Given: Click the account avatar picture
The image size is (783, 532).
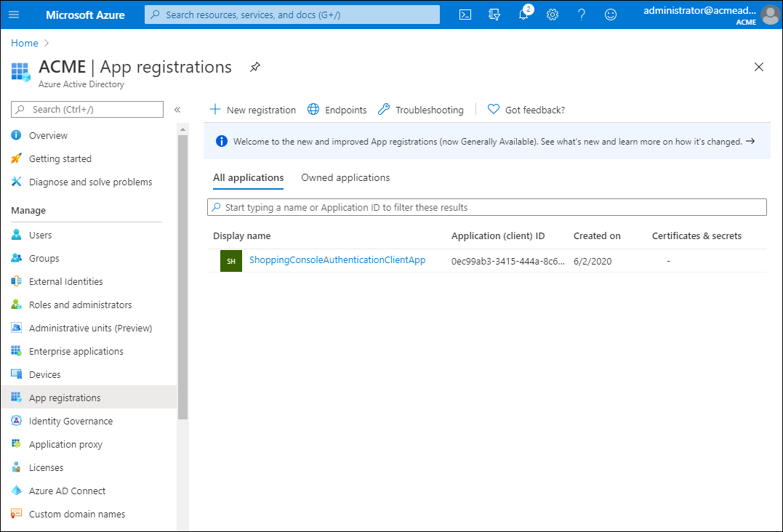Looking at the screenshot, I should coord(770,15).
